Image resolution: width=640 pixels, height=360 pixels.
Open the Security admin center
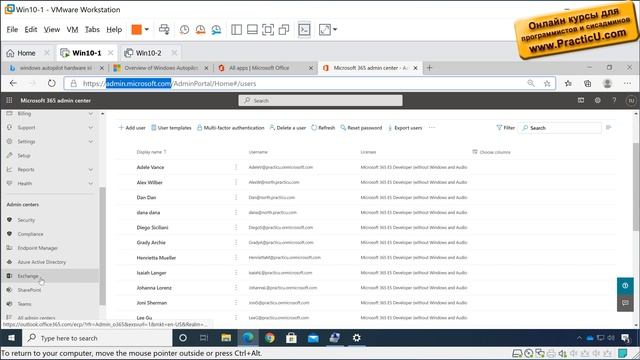[x=26, y=220]
